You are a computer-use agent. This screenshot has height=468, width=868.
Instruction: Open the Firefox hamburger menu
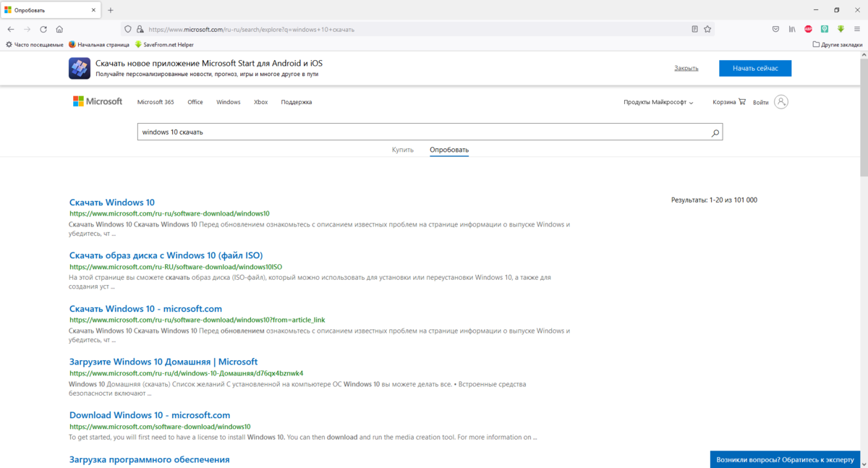pos(856,30)
